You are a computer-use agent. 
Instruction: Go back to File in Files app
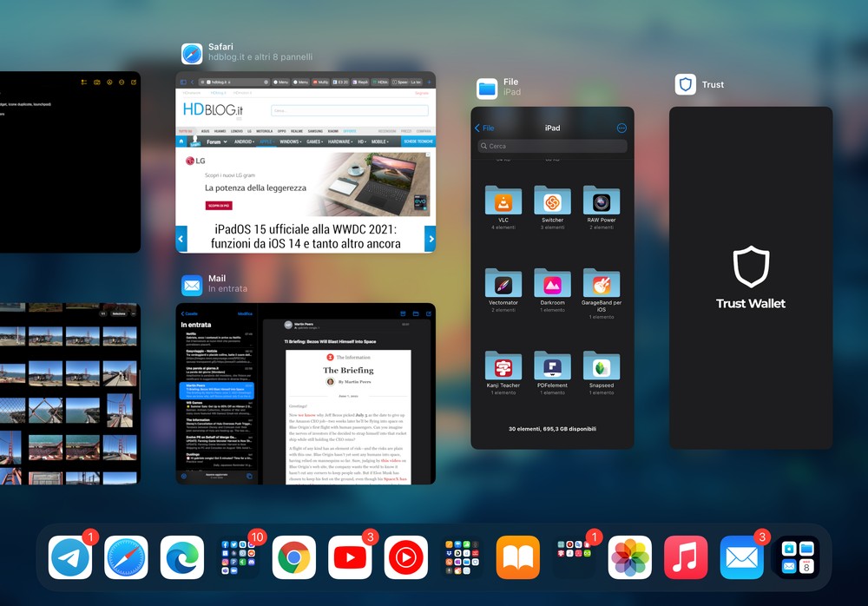point(484,128)
